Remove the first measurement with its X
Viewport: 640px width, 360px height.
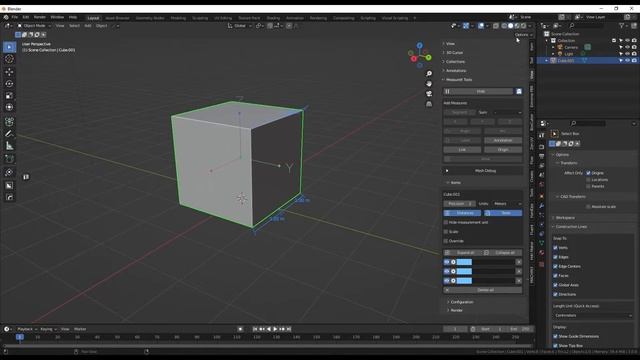[x=519, y=262]
